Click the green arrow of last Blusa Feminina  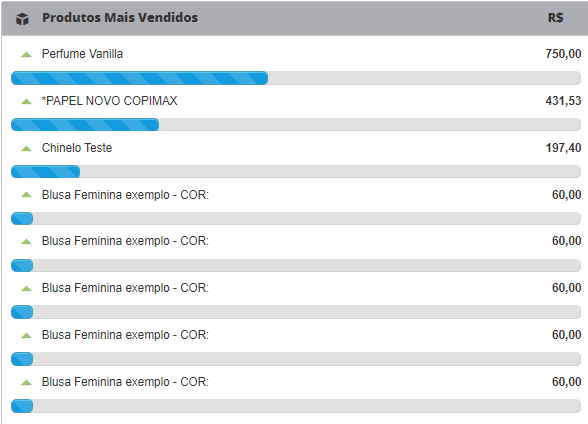tap(26, 383)
